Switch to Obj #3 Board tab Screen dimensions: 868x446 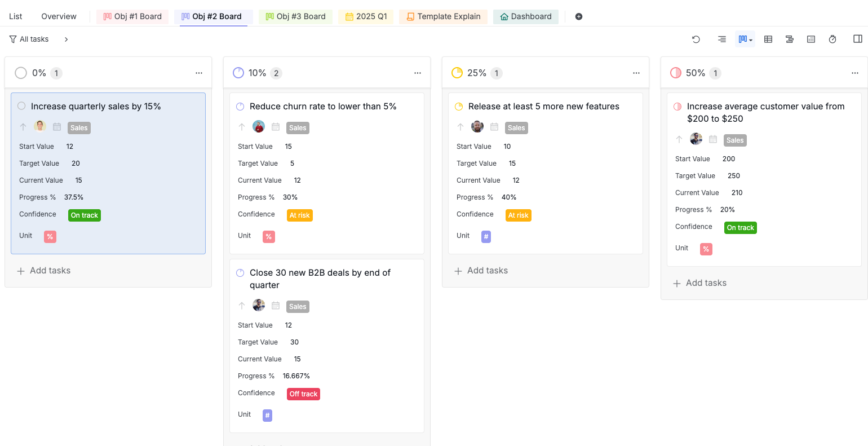click(296, 16)
